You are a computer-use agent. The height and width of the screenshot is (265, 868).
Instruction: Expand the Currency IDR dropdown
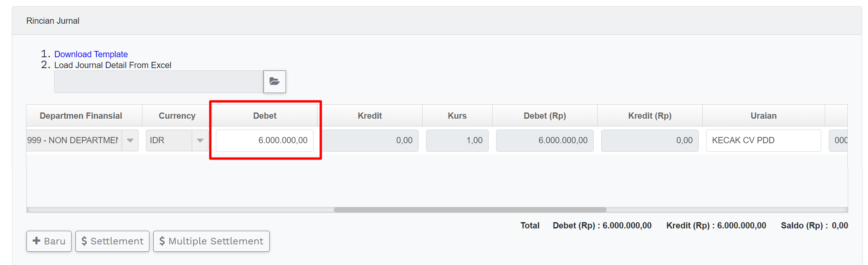pos(200,140)
